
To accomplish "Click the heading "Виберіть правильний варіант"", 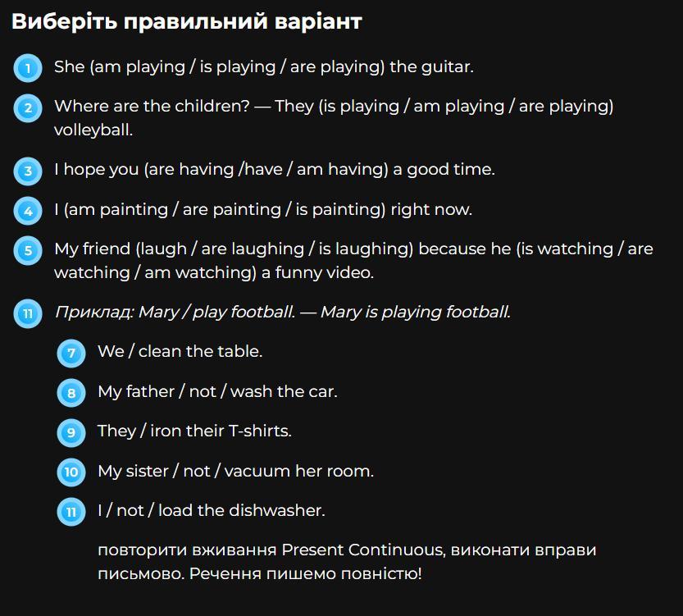I will [x=186, y=21].
